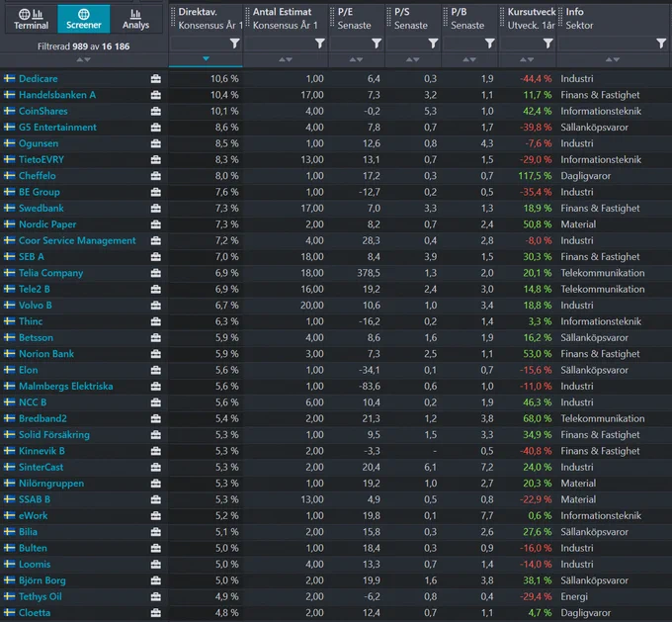Image resolution: width=672 pixels, height=622 pixels.
Task: Open Handelsbanken A stock link
Action: tap(57, 95)
